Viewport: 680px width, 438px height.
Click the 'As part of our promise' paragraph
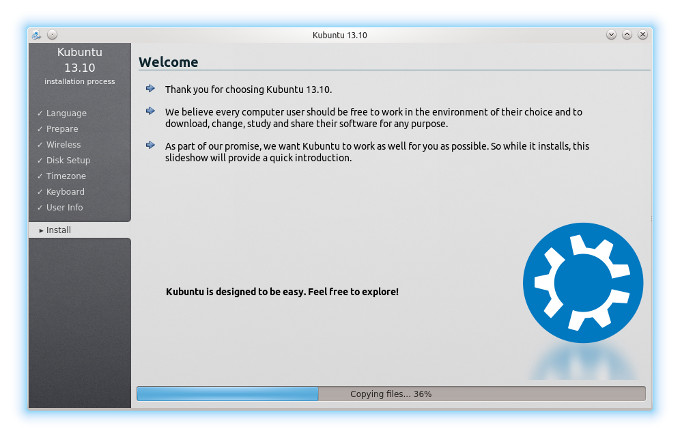point(377,152)
